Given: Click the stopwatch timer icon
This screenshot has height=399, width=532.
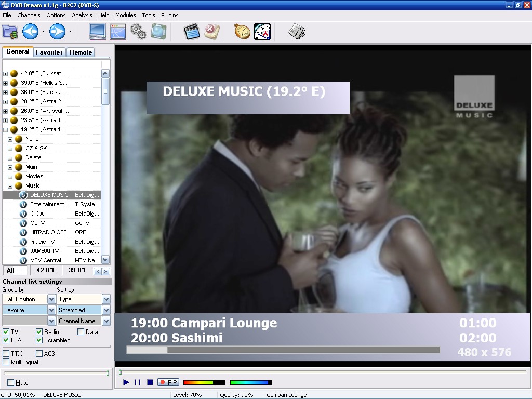Looking at the screenshot, I should tap(241, 32).
